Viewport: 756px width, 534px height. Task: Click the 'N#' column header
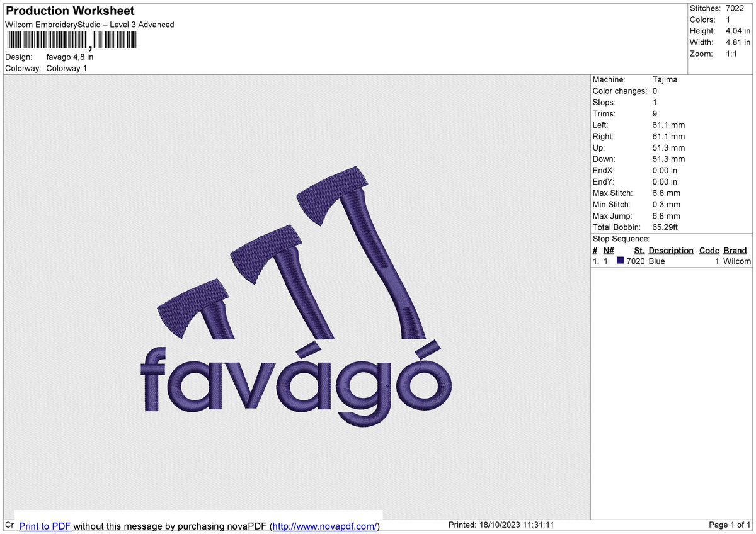pyautogui.click(x=609, y=250)
